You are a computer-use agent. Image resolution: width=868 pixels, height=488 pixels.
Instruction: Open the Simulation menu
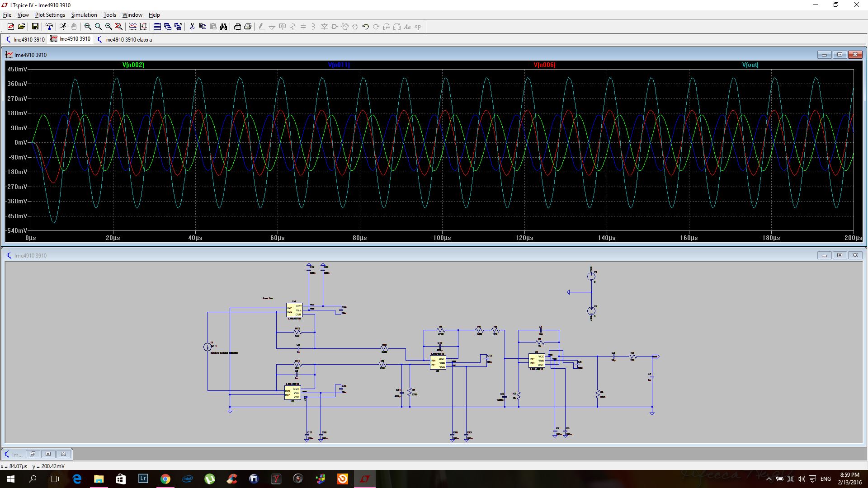coord(84,15)
